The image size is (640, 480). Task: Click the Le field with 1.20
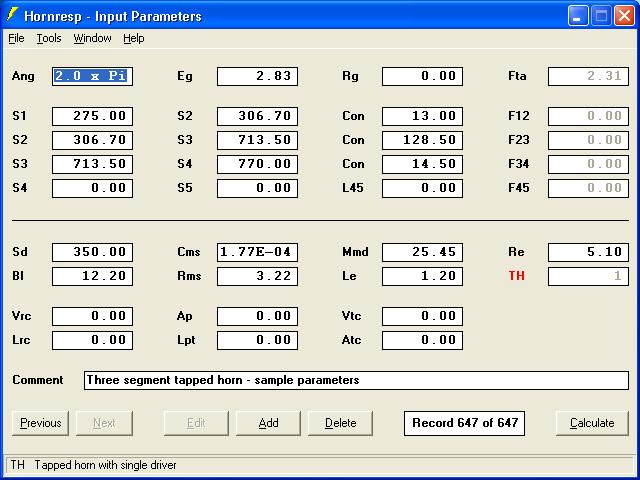(422, 276)
